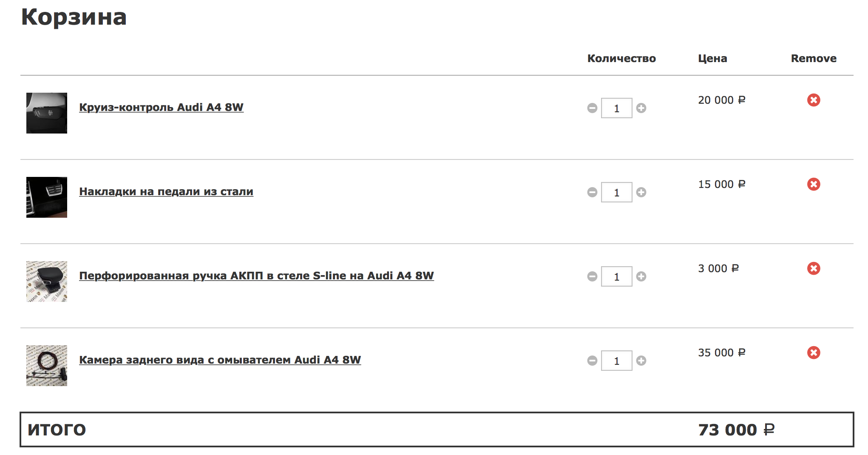Open Камера заднего вида с омывателем link
The height and width of the screenshot is (455, 868).
click(220, 360)
